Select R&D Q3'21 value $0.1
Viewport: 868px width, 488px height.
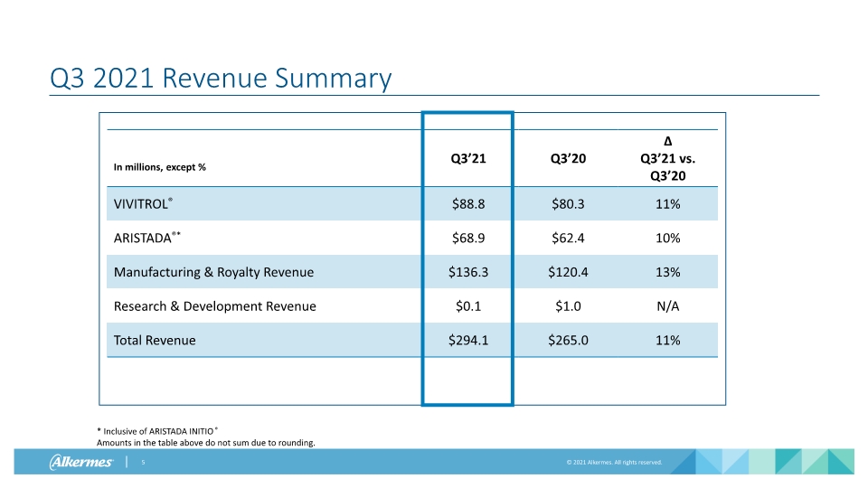click(468, 306)
